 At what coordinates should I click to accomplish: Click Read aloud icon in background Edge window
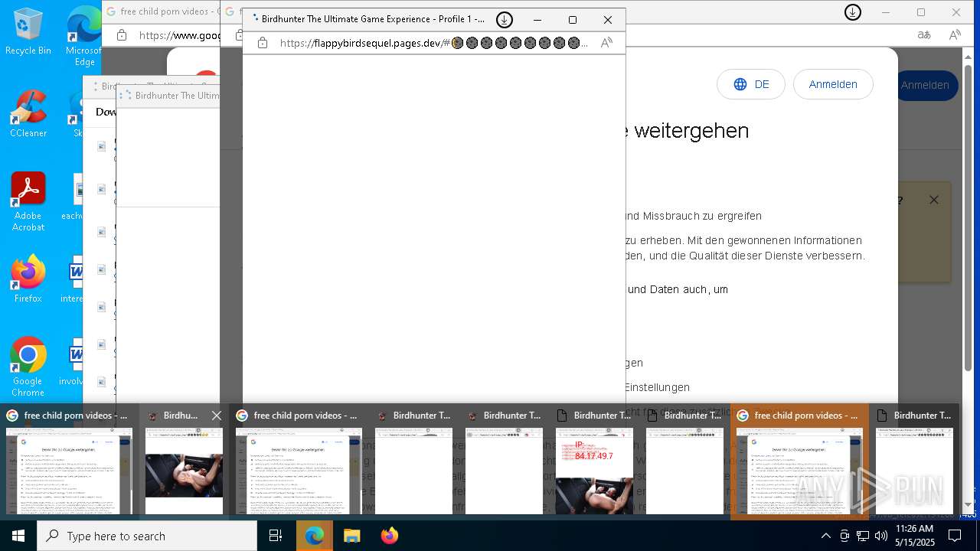(x=955, y=35)
